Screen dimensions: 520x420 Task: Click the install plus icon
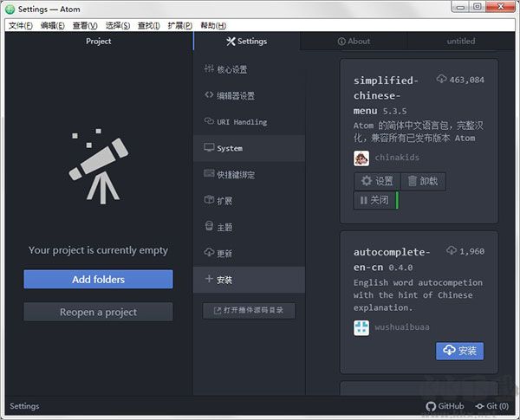point(209,279)
